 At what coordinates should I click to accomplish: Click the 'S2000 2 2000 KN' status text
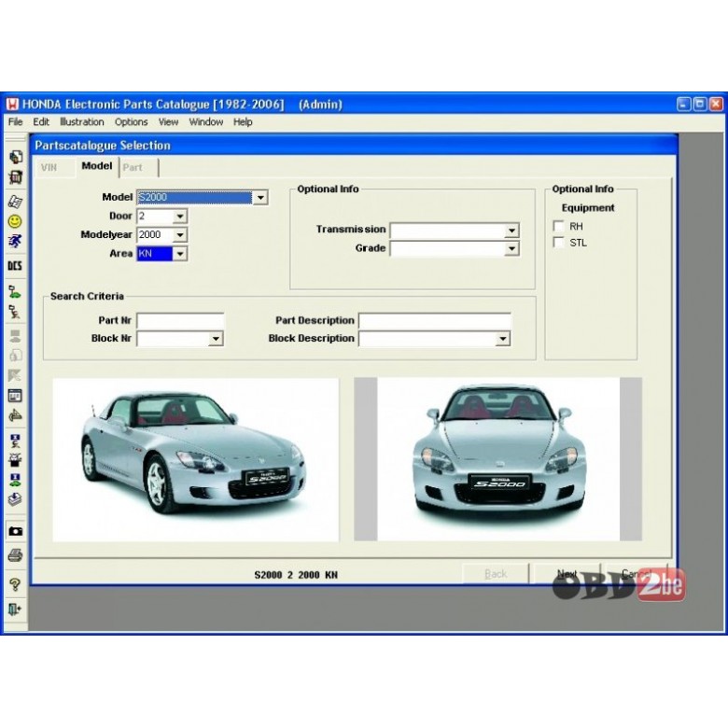[296, 575]
